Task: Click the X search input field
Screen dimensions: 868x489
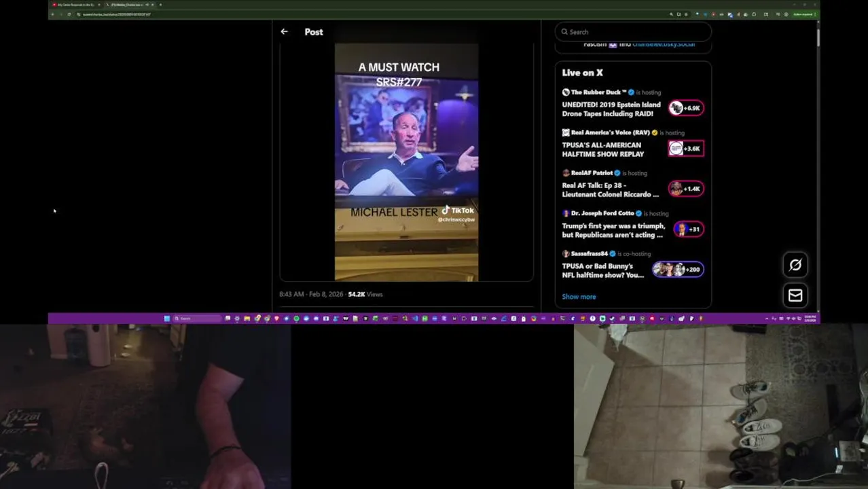Action: tap(633, 32)
